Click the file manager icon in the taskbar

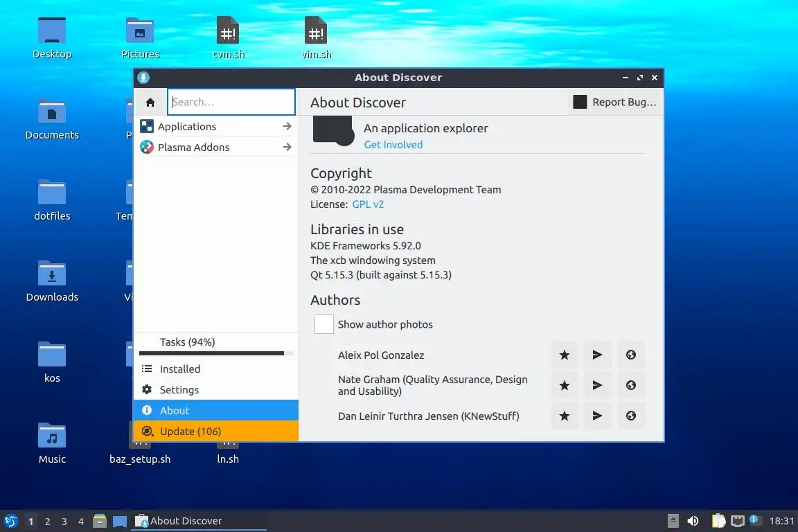(100, 521)
